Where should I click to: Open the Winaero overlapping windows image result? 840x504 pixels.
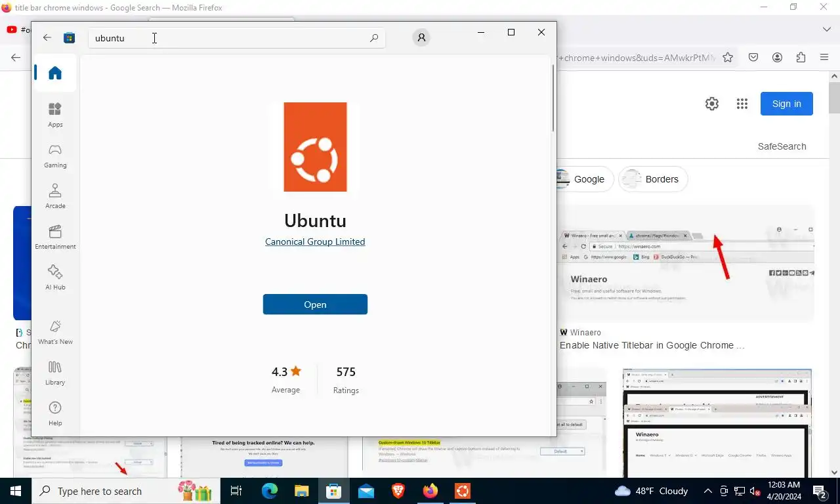pyautogui.click(x=717, y=423)
